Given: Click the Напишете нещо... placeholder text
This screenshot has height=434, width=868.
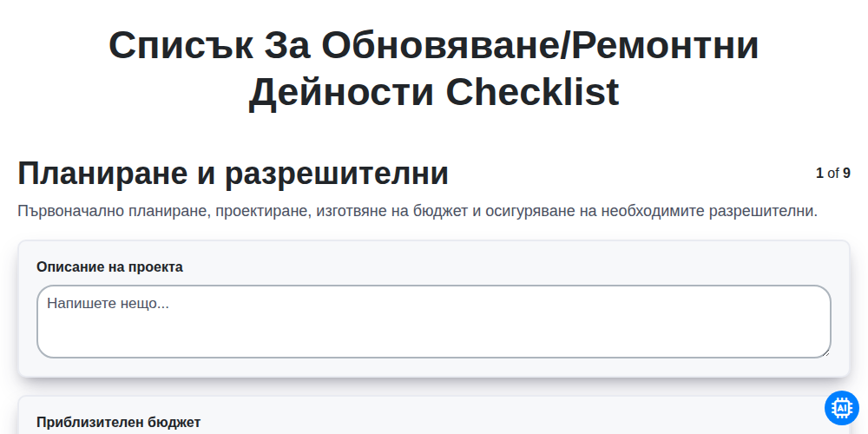Looking at the screenshot, I should 108,303.
